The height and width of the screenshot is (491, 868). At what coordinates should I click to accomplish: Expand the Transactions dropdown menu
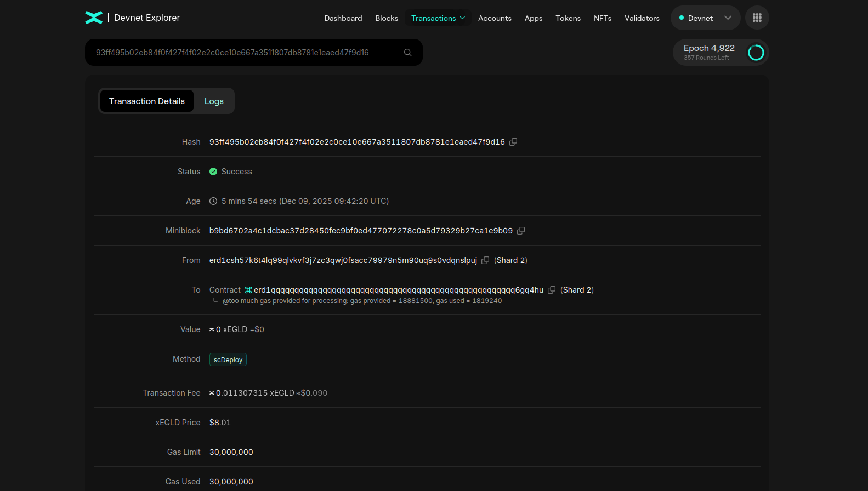pos(438,18)
